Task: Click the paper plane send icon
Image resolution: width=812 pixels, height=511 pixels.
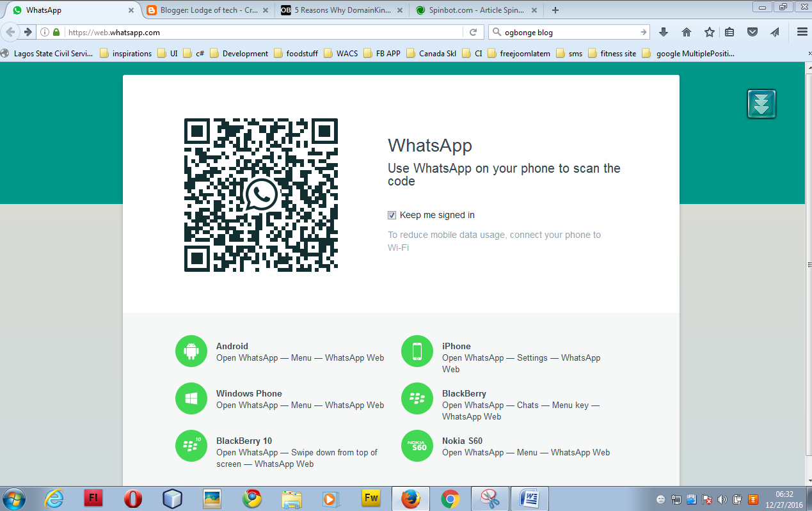Action: (x=775, y=32)
